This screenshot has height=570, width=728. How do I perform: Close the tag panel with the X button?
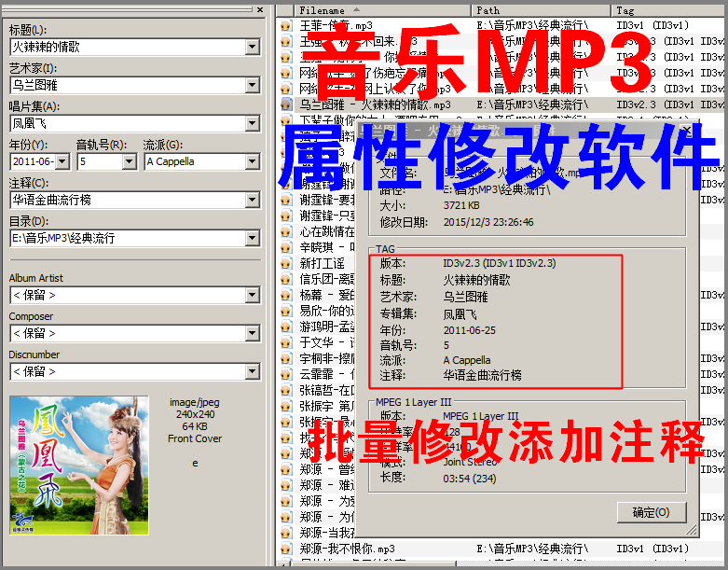[260, 9]
